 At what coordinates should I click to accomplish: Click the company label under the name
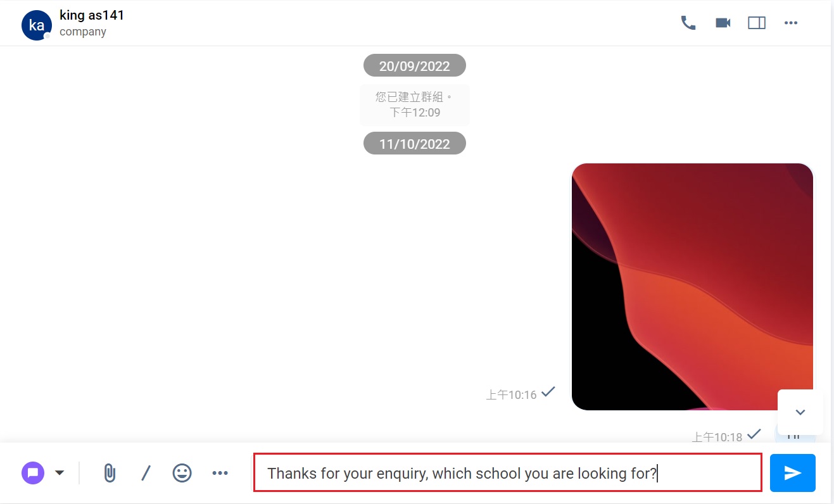[x=83, y=32]
